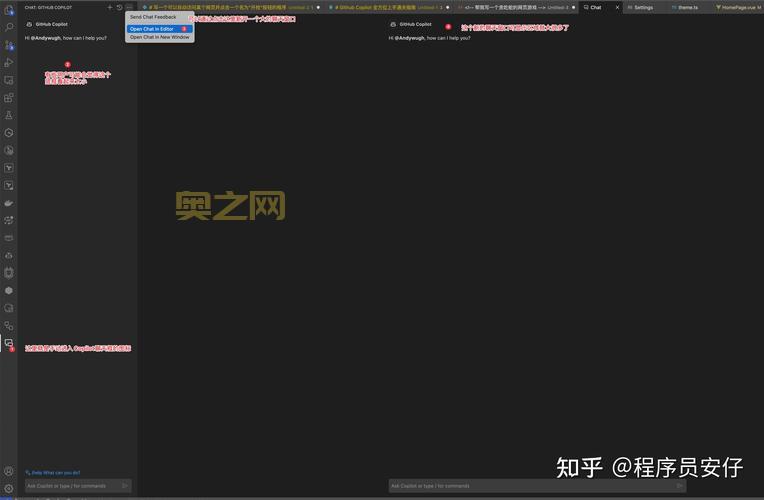The image size is (764, 500).
Task: Click @Andywugh mention in editor chat greeting
Action: point(410,38)
